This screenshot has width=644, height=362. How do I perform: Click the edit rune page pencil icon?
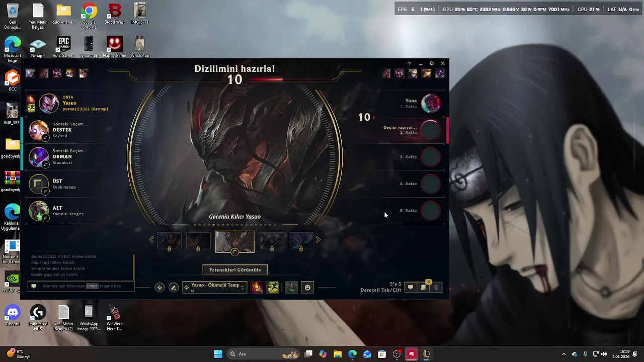(174, 288)
